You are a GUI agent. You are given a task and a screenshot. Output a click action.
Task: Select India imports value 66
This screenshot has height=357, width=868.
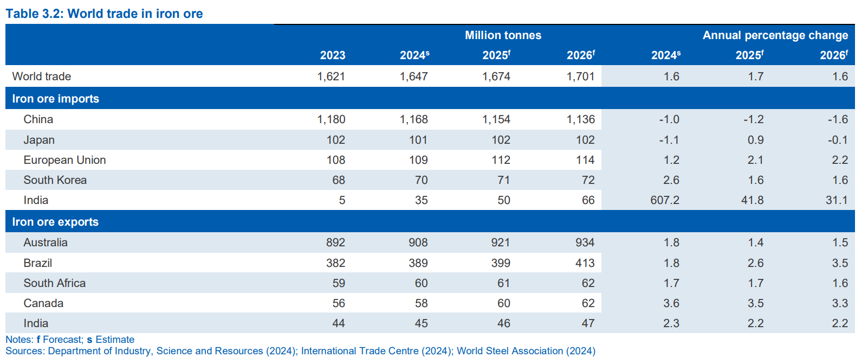pos(588,200)
